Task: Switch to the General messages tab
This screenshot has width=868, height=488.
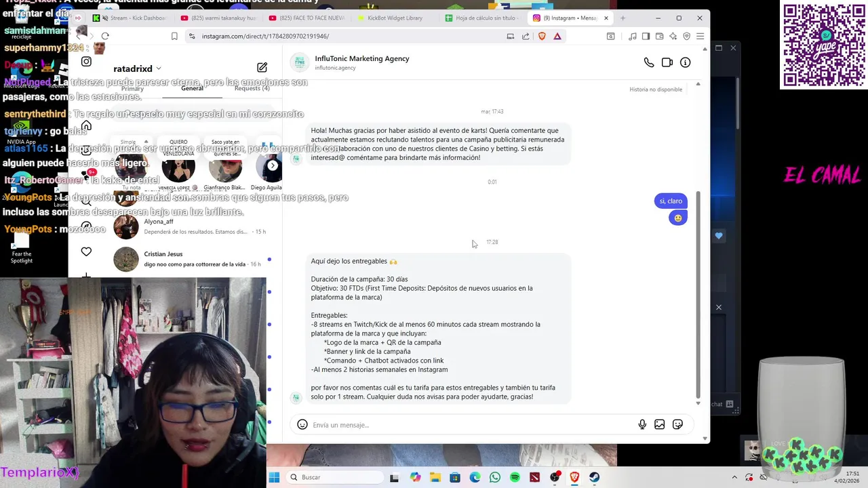Action: (x=192, y=88)
